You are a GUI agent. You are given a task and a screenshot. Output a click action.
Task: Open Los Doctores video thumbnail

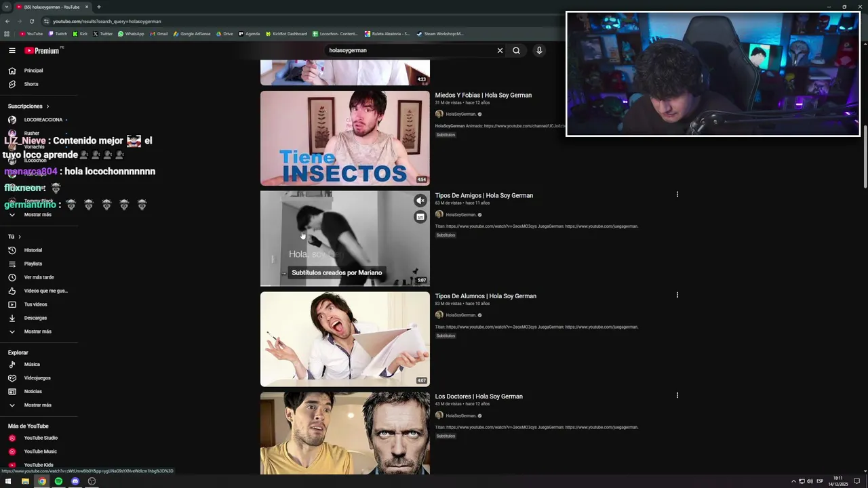(x=345, y=433)
